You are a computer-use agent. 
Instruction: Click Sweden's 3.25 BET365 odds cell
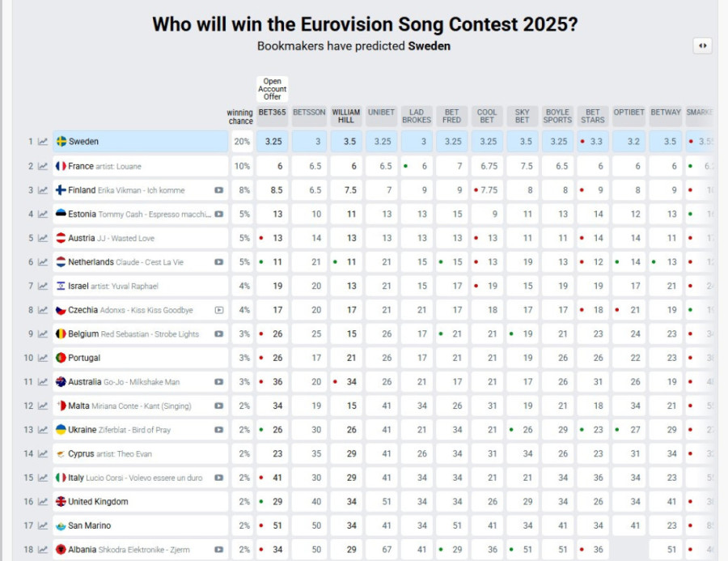pyautogui.click(x=273, y=142)
